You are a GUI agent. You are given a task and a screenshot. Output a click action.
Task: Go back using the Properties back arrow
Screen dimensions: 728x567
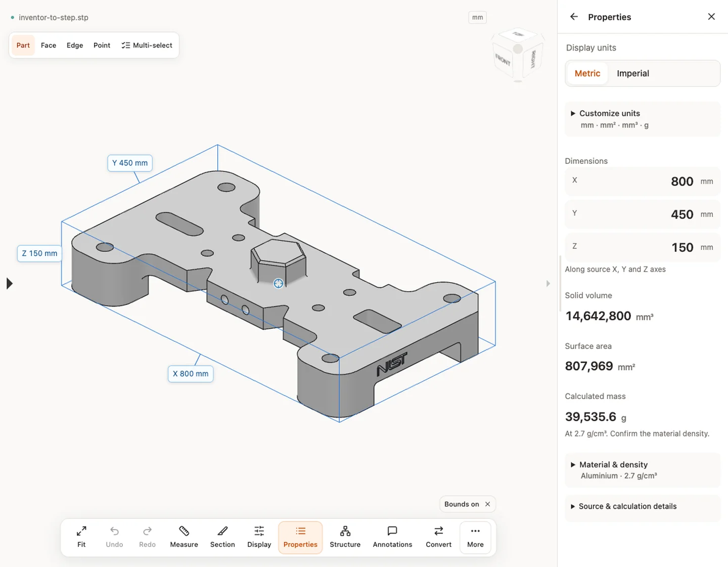(x=574, y=17)
